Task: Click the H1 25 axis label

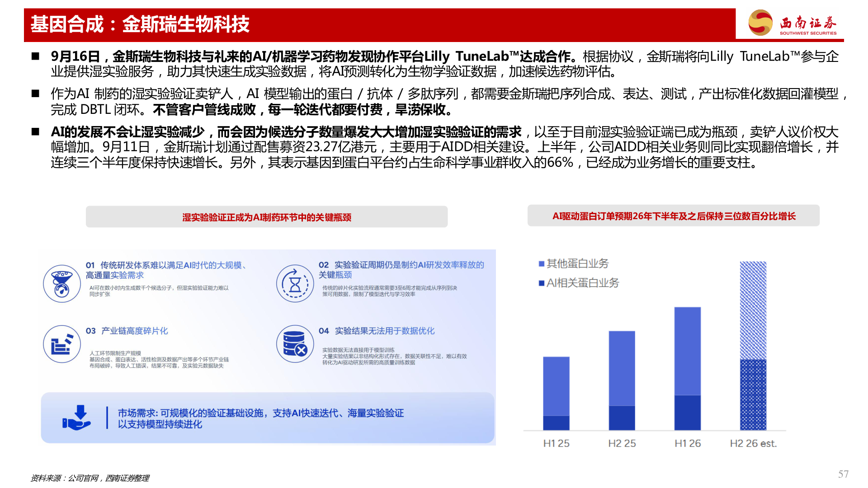Action: coord(556,444)
